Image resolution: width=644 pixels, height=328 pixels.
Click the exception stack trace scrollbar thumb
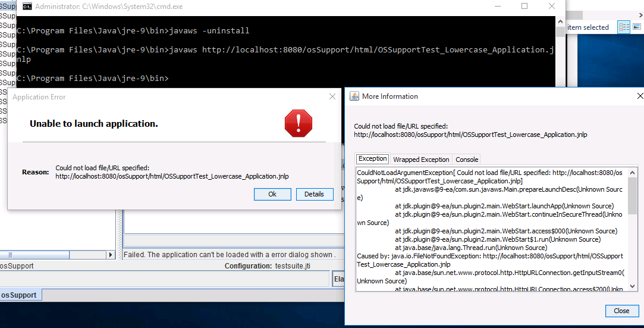click(633, 196)
